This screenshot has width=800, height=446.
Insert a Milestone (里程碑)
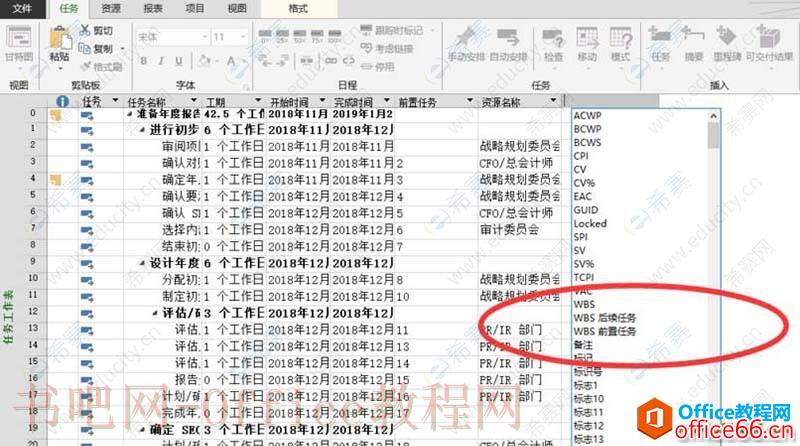(x=726, y=37)
